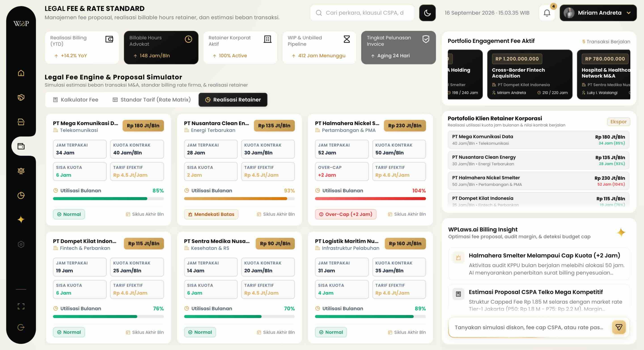Viewport: 644px width, 350px height.
Task: Click Normal status on PT Mega Komunikasi card
Action: 69,214
